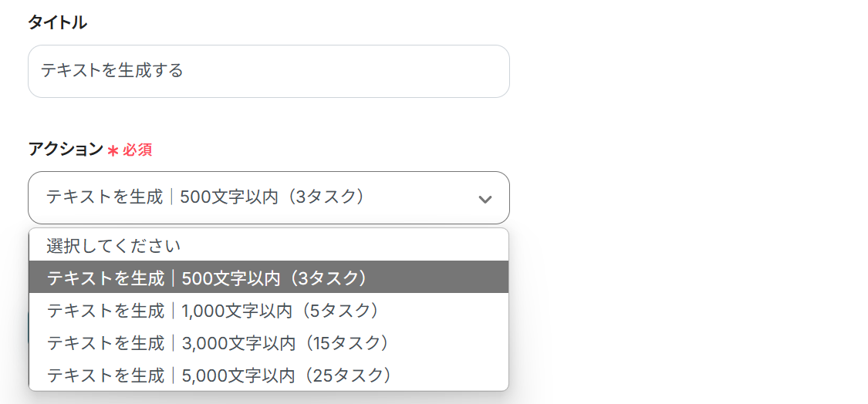
Task: Click the テキストを生成する text inside title box
Action: [112, 71]
